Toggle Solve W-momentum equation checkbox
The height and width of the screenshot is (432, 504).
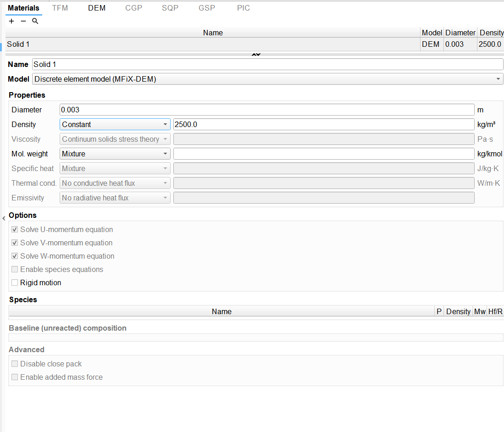pos(15,256)
